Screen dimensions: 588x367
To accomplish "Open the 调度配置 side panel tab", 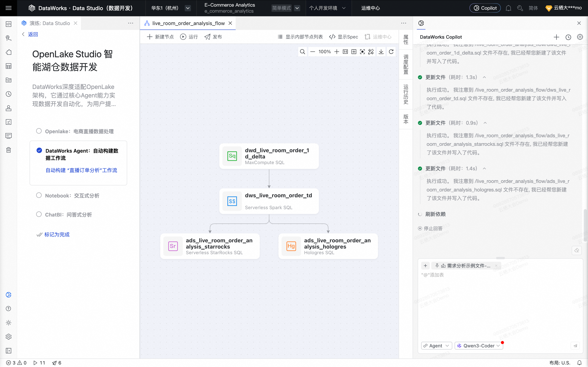I will click(x=406, y=64).
